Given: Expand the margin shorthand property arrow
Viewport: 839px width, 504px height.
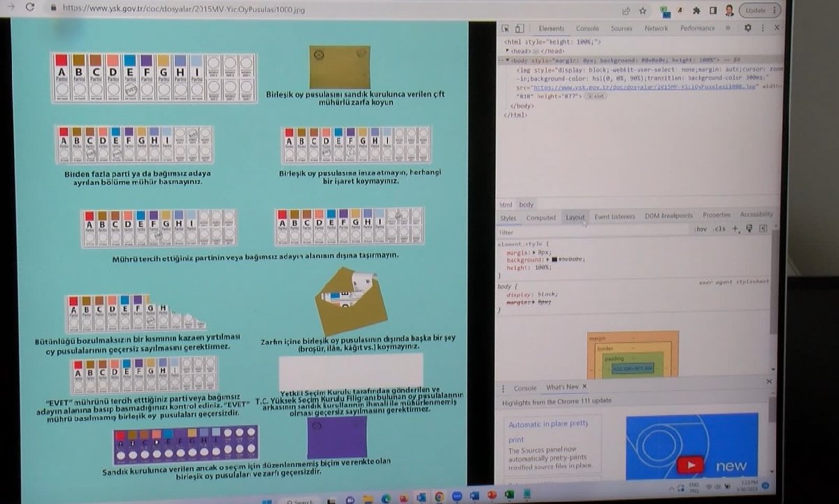Looking at the screenshot, I should (x=533, y=252).
